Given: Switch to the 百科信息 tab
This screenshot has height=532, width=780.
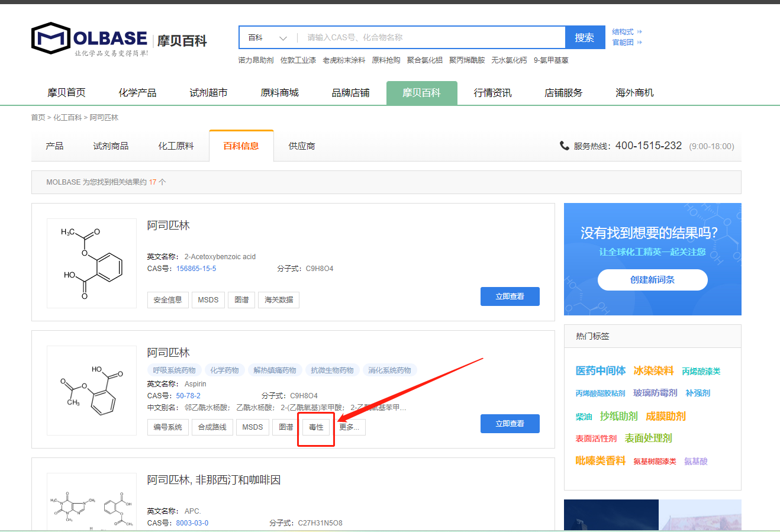Looking at the screenshot, I should [241, 146].
